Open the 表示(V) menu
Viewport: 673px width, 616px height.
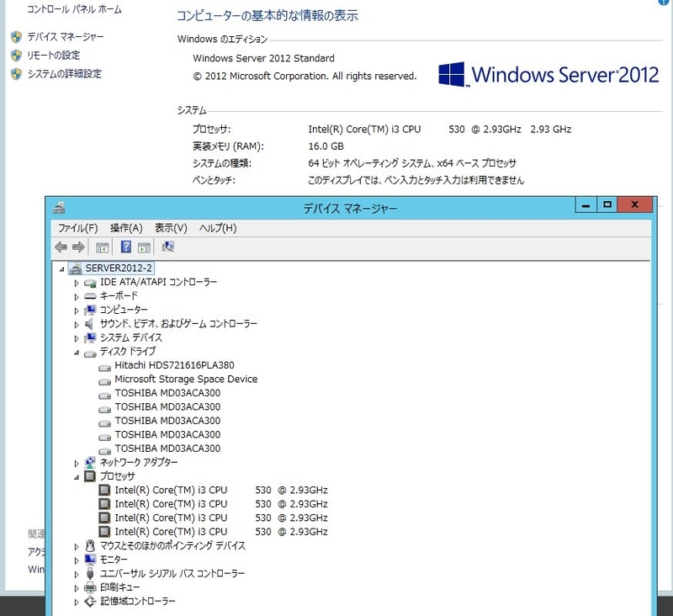171,228
